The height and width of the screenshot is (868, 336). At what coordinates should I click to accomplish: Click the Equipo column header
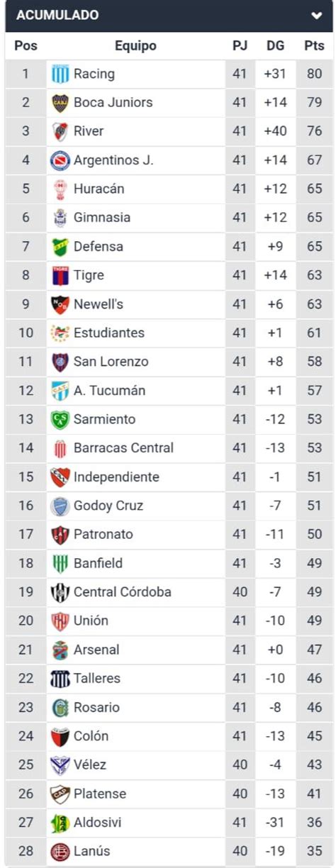pyautogui.click(x=135, y=46)
